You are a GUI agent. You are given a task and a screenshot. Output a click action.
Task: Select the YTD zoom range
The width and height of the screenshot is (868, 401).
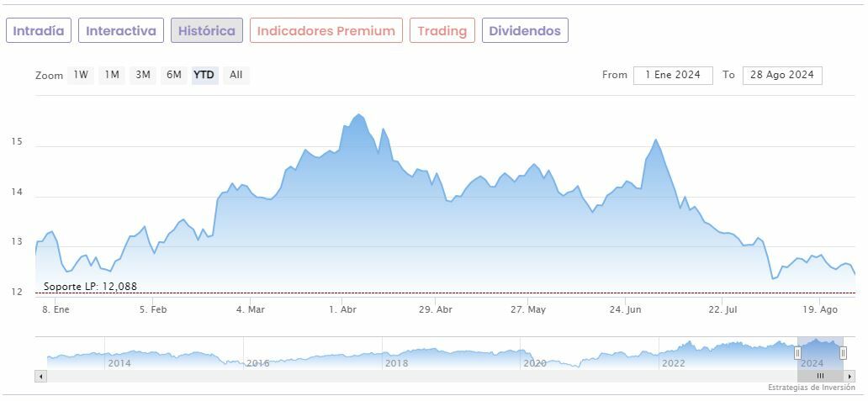coord(204,75)
